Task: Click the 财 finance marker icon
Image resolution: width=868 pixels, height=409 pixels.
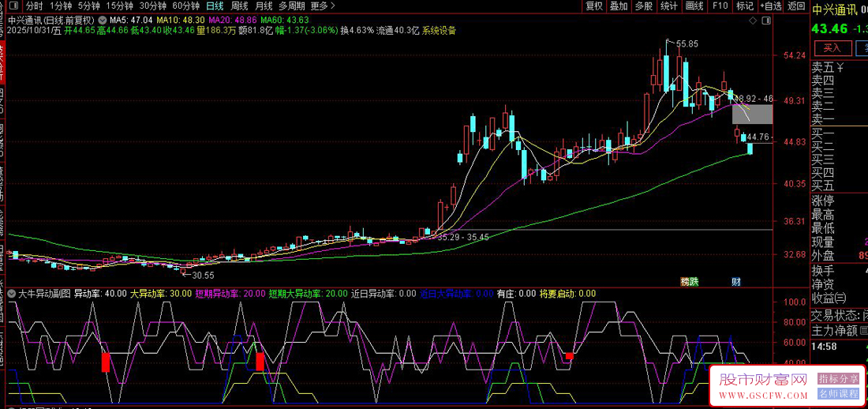Action: [x=735, y=282]
